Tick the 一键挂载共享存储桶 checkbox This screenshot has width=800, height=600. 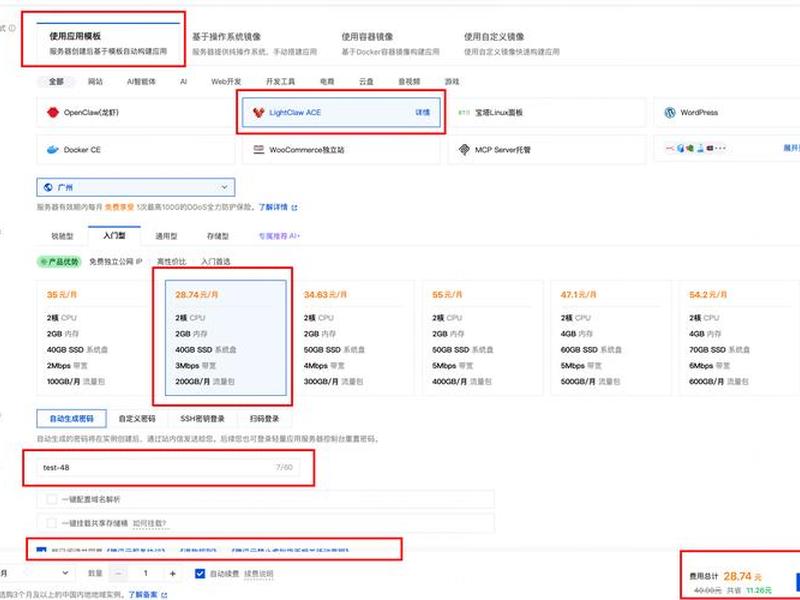pos(52,523)
